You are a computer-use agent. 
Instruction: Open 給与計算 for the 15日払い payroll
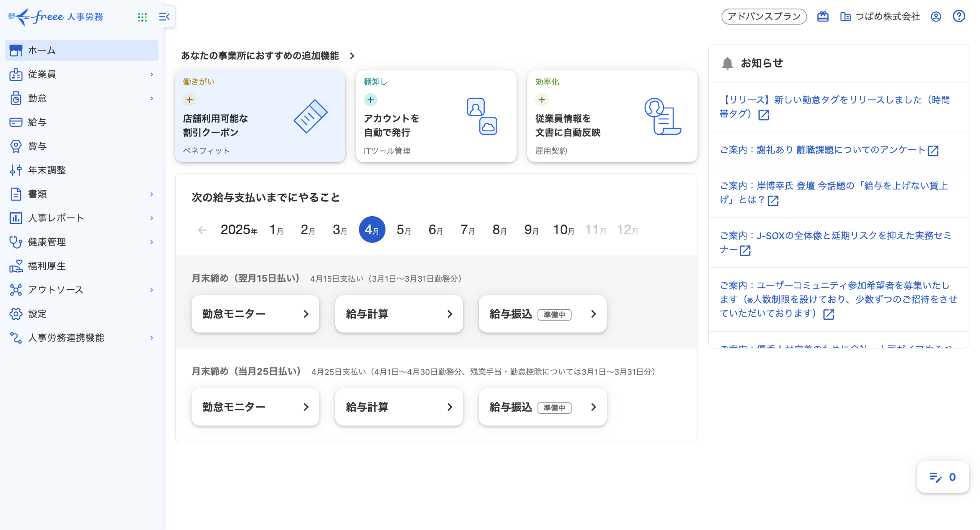[x=399, y=314]
